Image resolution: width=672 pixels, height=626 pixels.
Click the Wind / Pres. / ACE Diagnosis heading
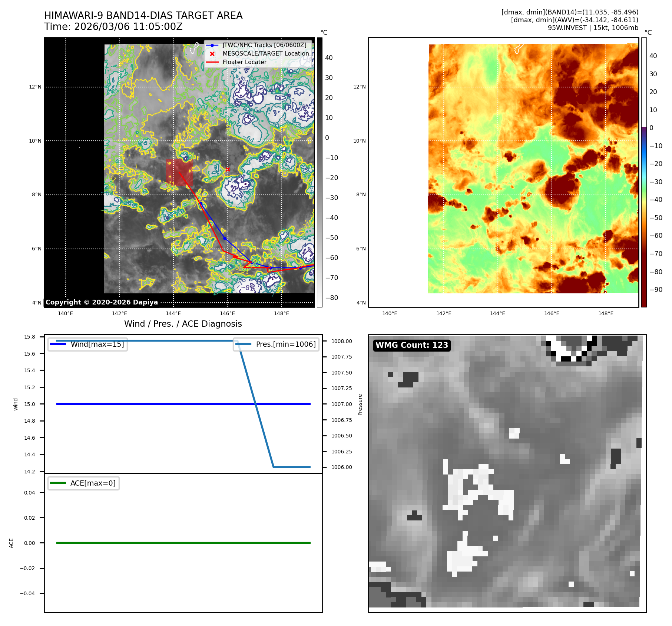tap(183, 324)
